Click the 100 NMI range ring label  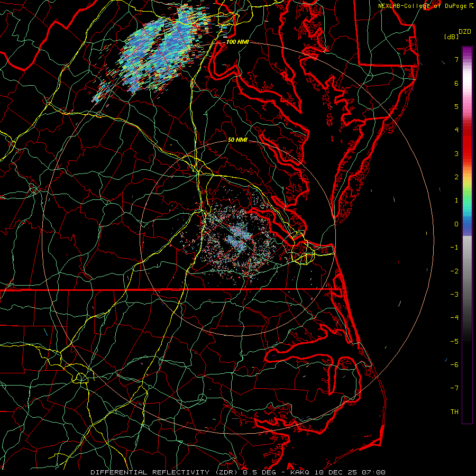pyautogui.click(x=237, y=42)
